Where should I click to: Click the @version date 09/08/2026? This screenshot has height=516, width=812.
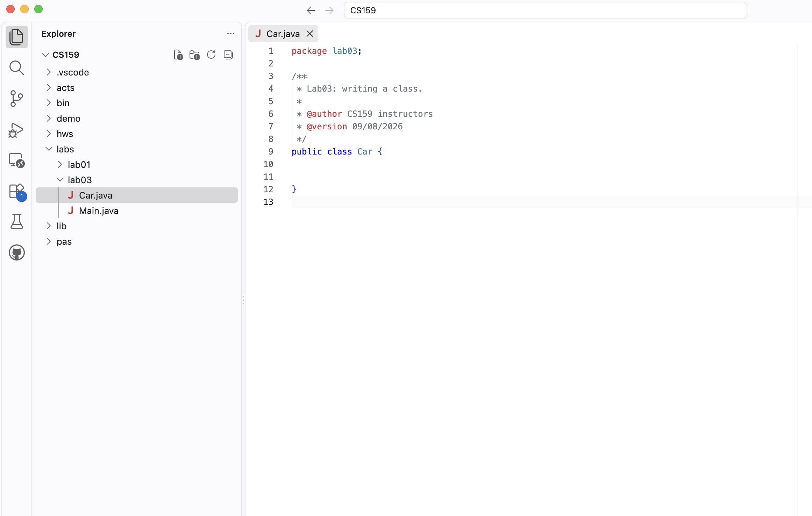[377, 127]
